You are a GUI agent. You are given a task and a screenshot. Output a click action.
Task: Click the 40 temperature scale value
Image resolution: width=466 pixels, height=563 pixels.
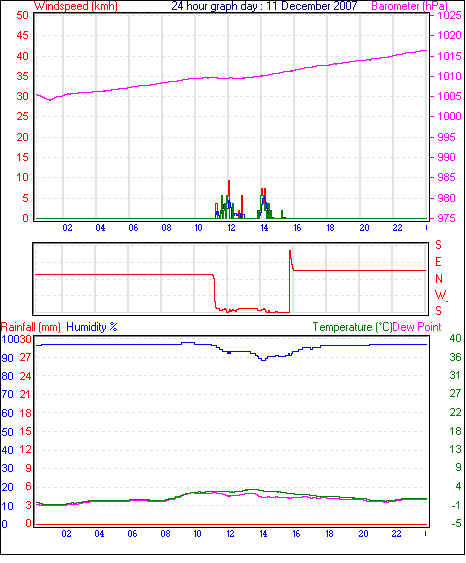455,338
